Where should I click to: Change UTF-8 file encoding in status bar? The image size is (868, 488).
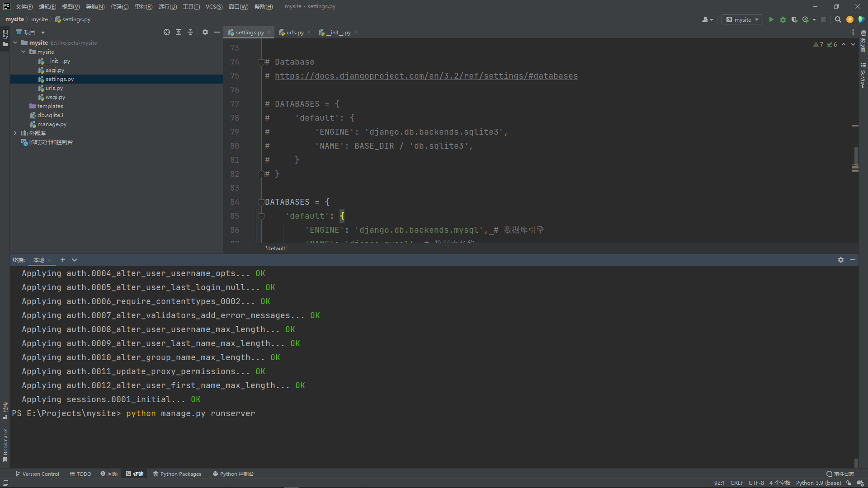point(756,483)
